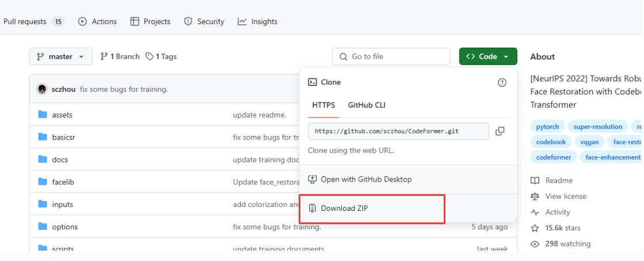644x261 pixels.
Task: Click the facelib folder icon
Action: click(x=43, y=181)
